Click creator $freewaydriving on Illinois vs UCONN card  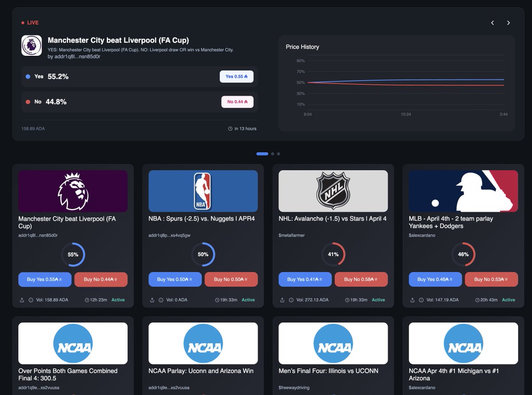coord(294,388)
